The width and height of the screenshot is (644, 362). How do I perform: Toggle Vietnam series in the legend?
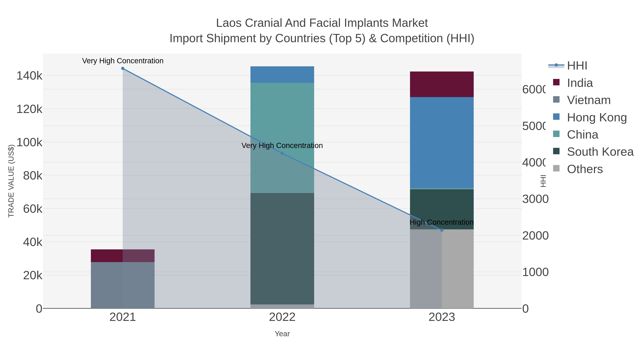pos(582,100)
